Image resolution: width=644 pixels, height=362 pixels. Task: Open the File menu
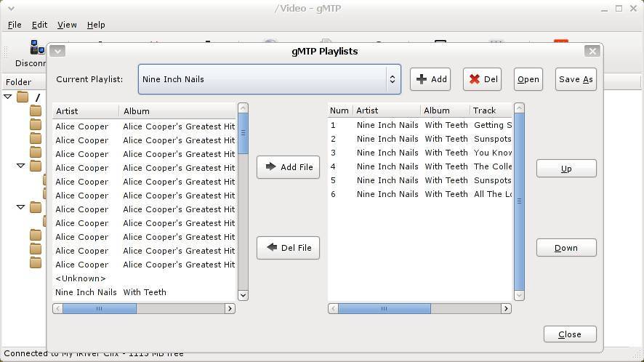15,25
